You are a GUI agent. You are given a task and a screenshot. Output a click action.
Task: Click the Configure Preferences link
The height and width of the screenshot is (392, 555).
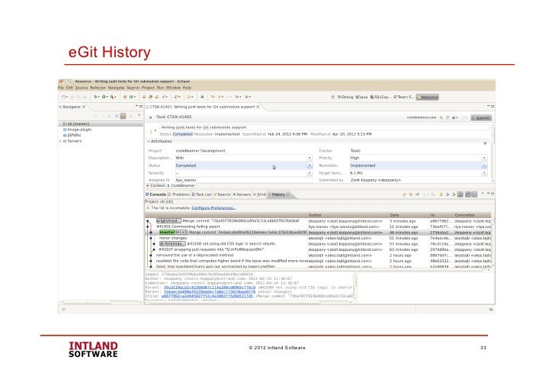coord(213,208)
